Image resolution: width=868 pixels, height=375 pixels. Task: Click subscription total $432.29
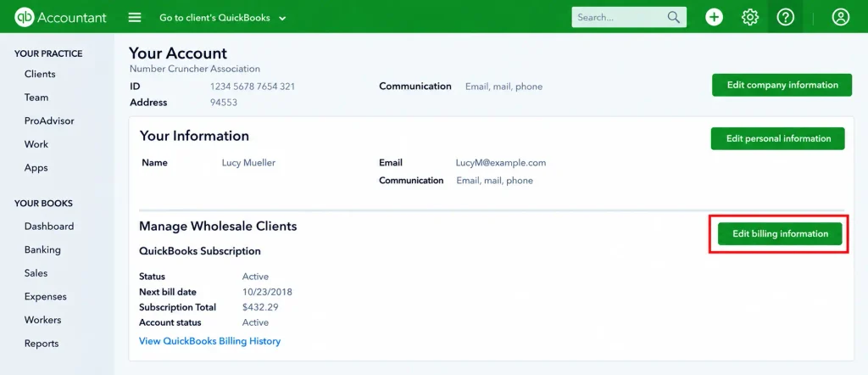[259, 307]
